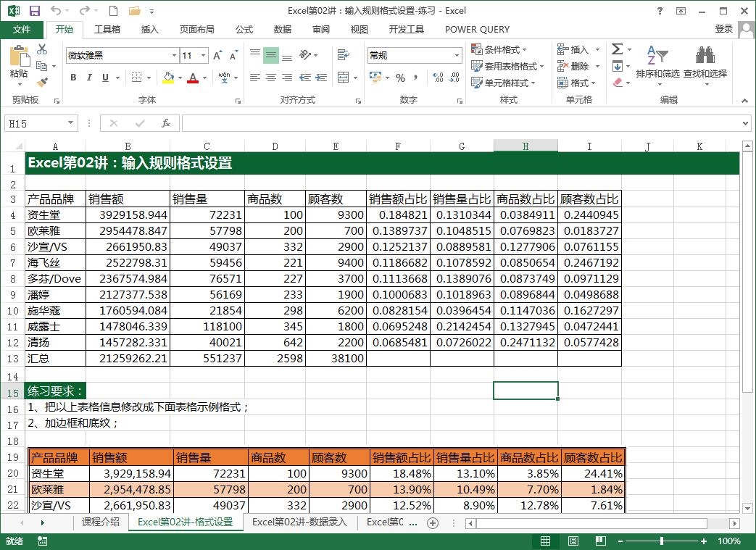Screen dimensions: 756x550
Task: Click the Orientation angled text icon
Action: point(305,54)
